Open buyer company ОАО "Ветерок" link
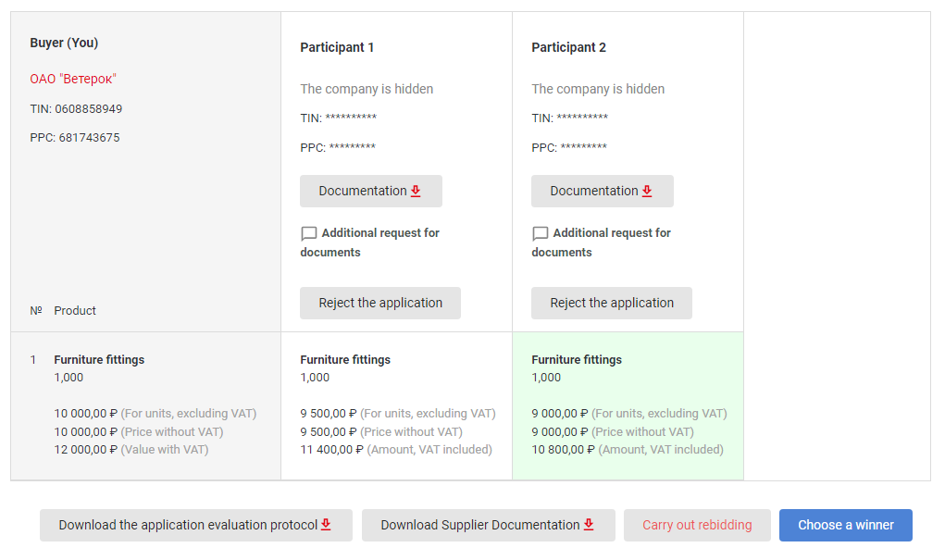 (x=73, y=79)
